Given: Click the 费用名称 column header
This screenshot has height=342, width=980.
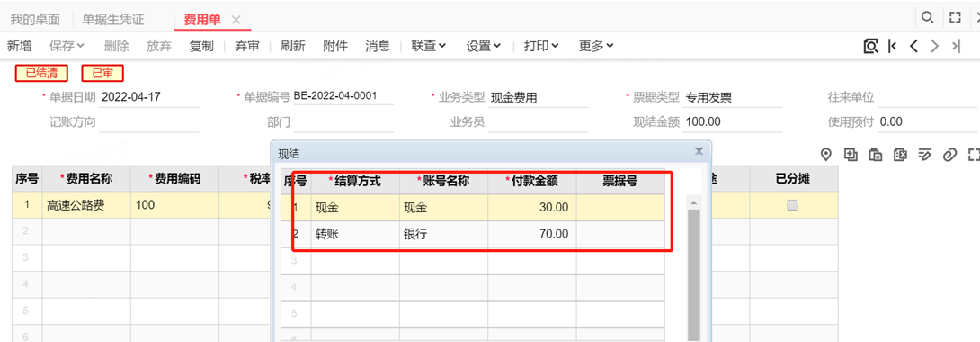Looking at the screenshot, I should (86, 179).
